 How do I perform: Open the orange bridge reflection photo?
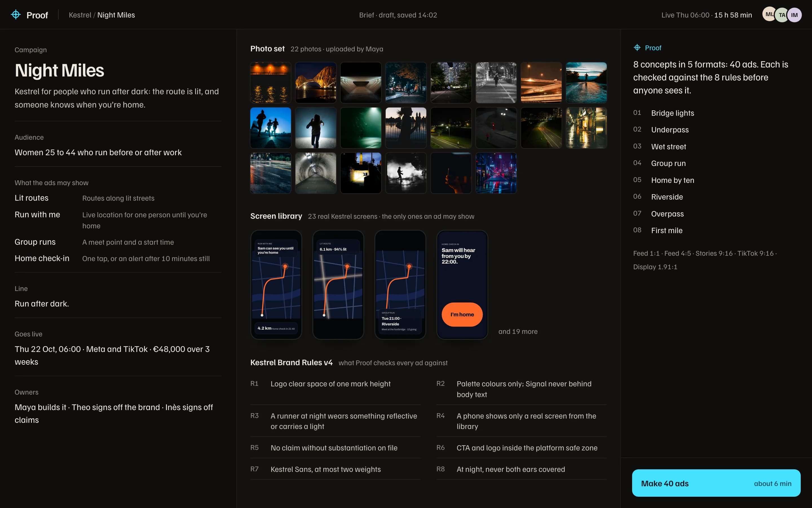[x=270, y=82]
